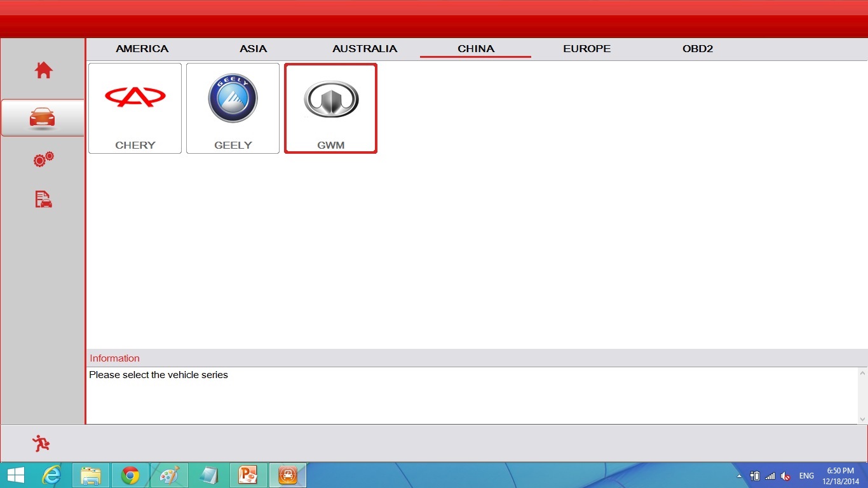Click the Information panel scrollbar down arrow
Image resolution: width=868 pixels, height=488 pixels.
[x=862, y=419]
